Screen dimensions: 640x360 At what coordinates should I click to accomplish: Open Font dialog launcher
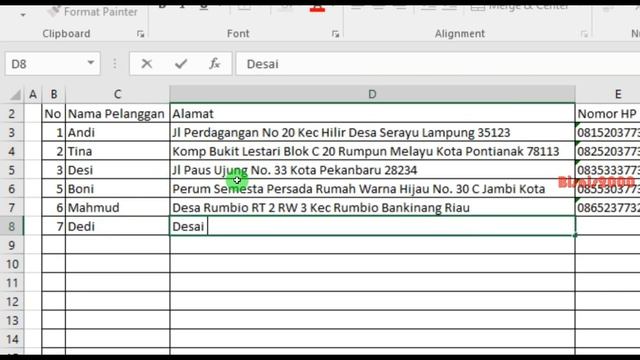(x=336, y=34)
